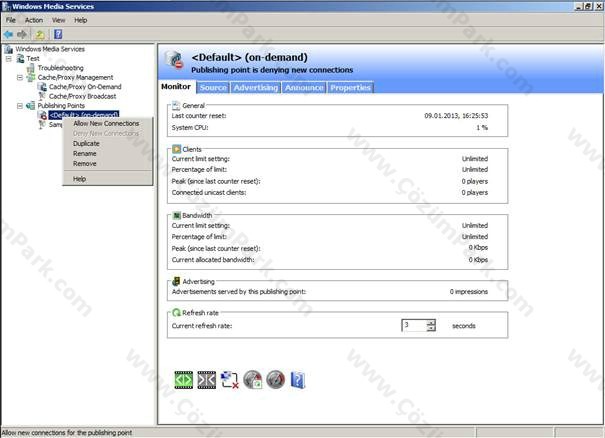Viewport: 605px width, 438px height.
Task: Click the Publishing Points node icon
Action: tap(31, 106)
